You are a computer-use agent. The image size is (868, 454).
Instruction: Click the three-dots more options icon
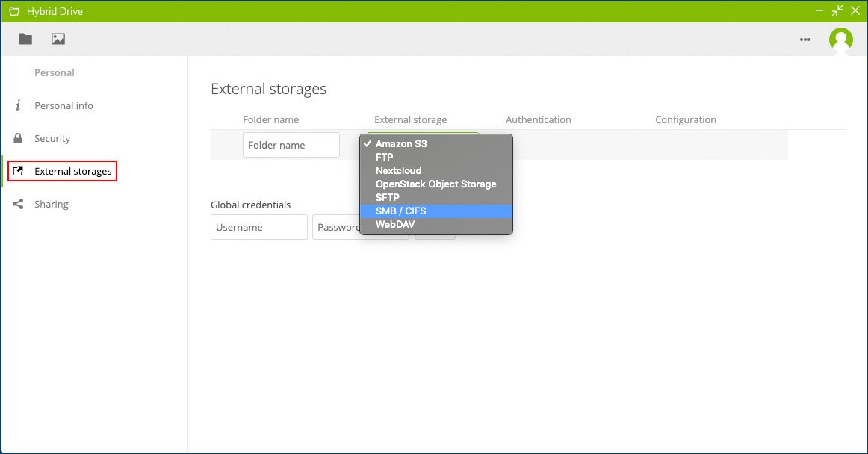(x=805, y=40)
